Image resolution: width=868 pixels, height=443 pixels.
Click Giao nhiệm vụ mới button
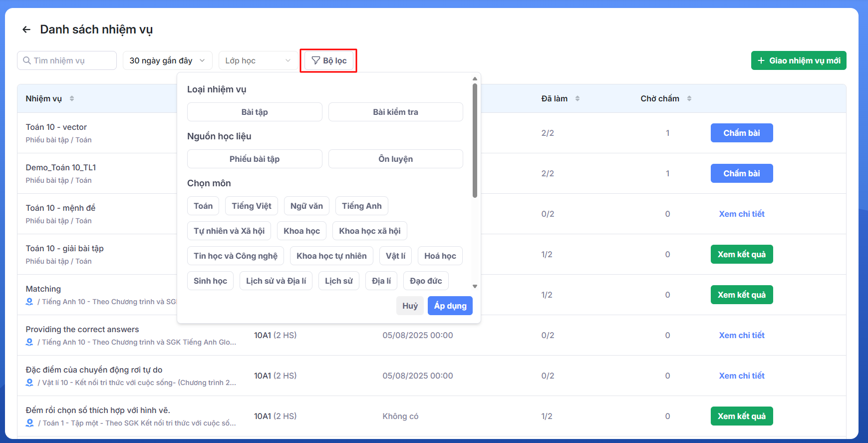click(798, 60)
